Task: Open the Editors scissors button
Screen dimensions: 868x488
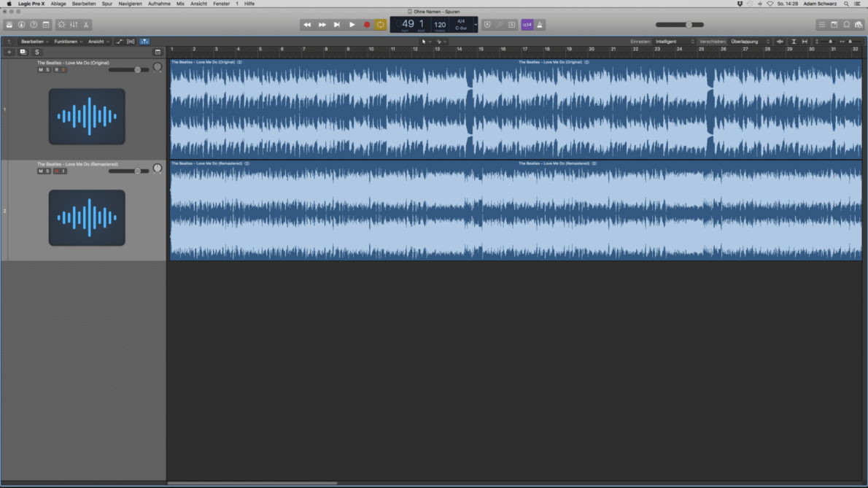Action: pos(86,25)
